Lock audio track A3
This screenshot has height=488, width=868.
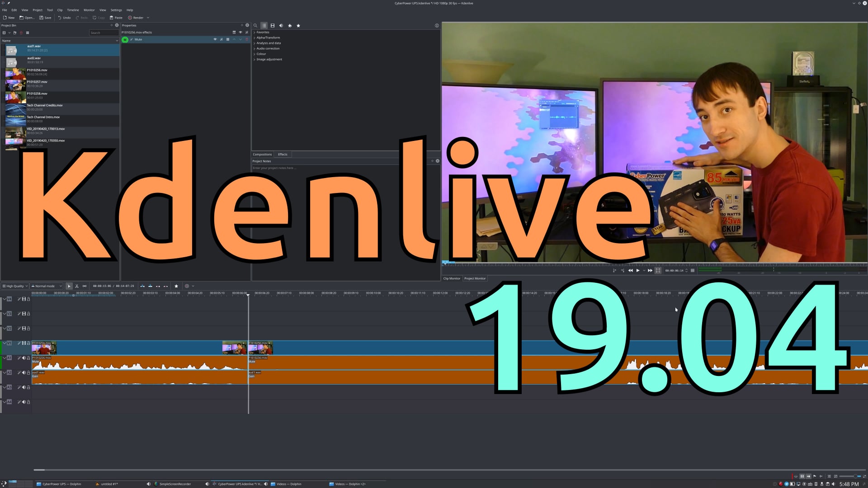(x=28, y=387)
